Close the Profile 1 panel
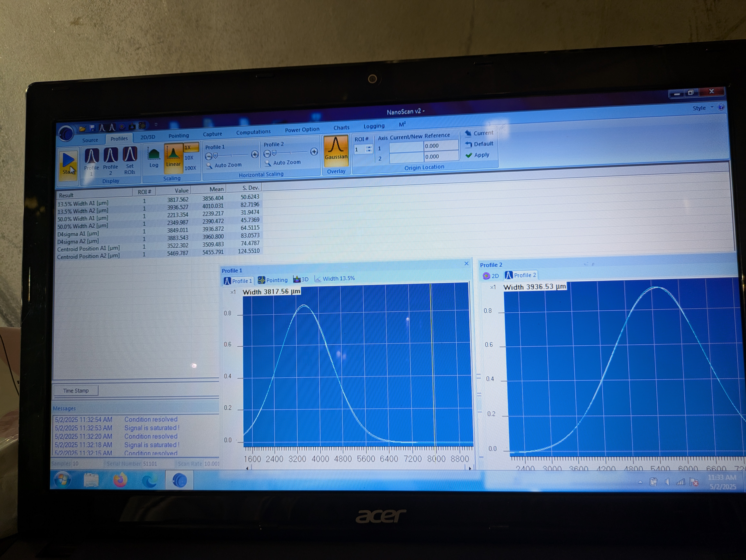Screen dimensions: 746x560 [466, 263]
